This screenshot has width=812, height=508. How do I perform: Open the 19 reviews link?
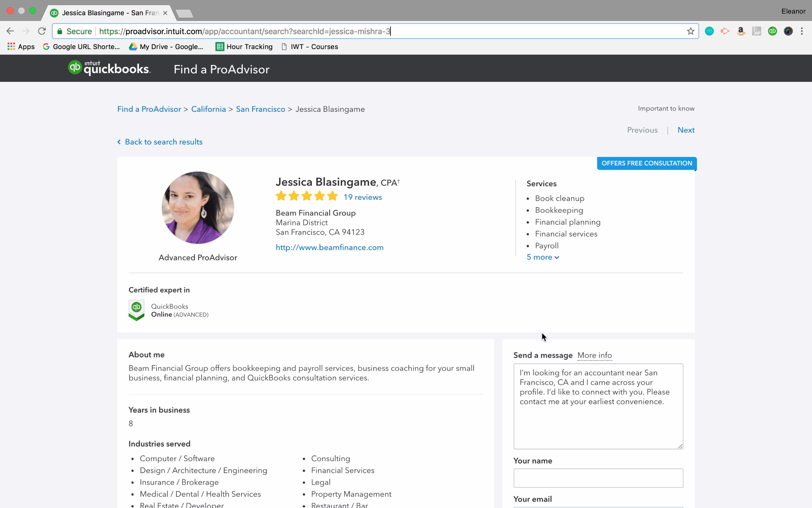tap(363, 197)
